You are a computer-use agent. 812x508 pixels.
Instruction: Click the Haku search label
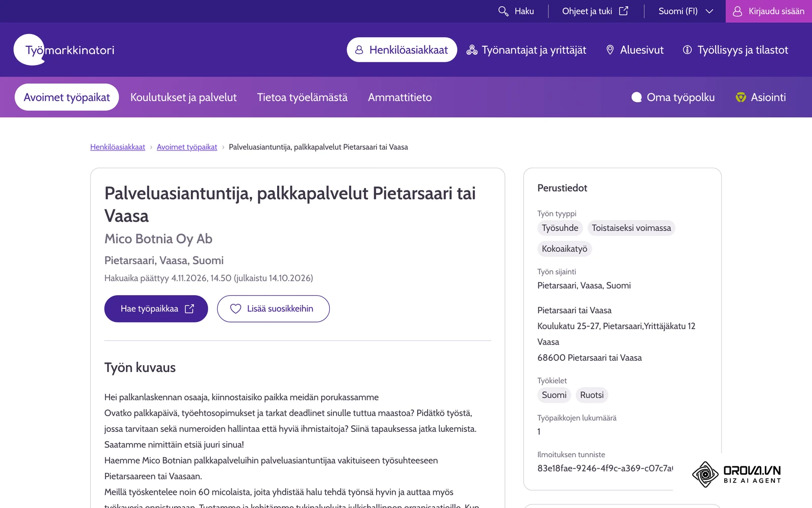pyautogui.click(x=524, y=11)
